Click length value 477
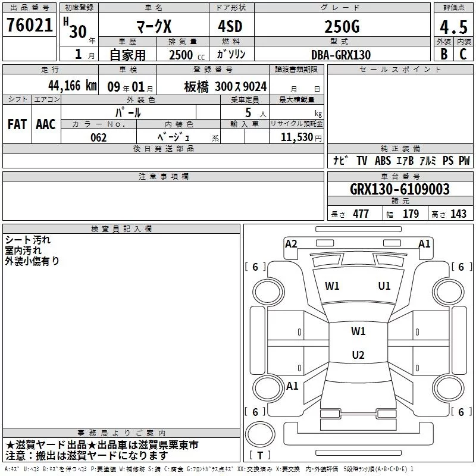Screen dimensions: 476x476 361,214
